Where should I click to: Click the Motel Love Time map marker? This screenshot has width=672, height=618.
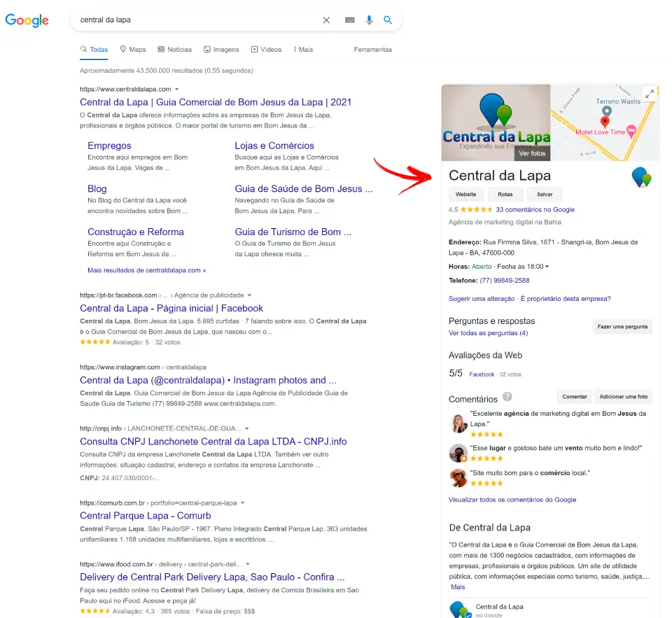click(x=631, y=131)
